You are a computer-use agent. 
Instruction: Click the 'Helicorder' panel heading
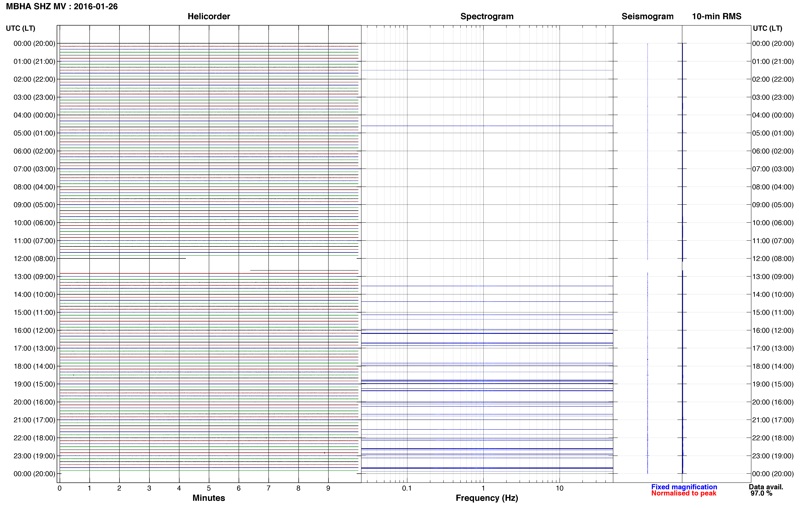coord(209,16)
